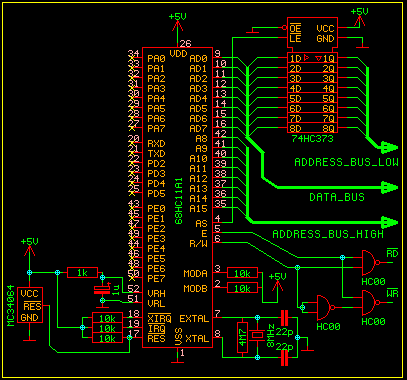Click the 4M7 resistor across the crystal

point(242,337)
